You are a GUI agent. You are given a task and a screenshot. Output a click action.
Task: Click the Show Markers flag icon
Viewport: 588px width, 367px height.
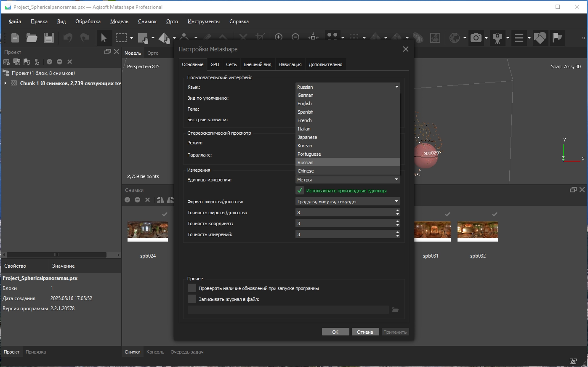pos(557,38)
